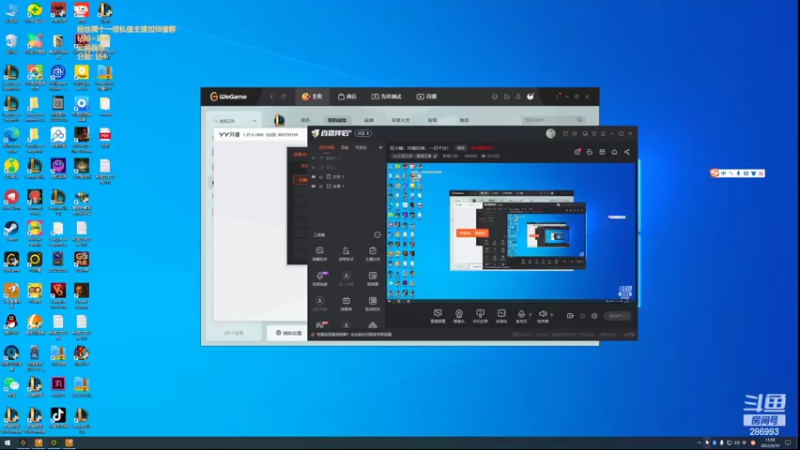
Task: Click the WeGame back arrow
Action: pyautogui.click(x=271, y=96)
